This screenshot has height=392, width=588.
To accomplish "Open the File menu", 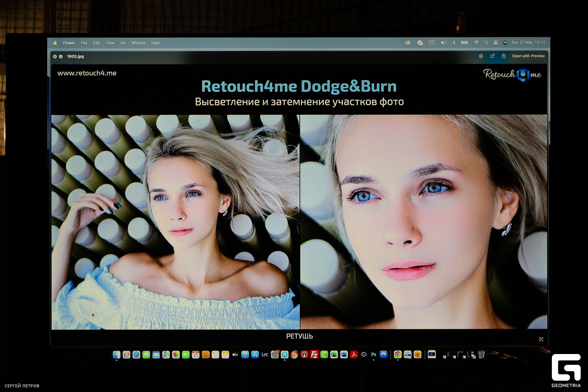I will (x=84, y=43).
